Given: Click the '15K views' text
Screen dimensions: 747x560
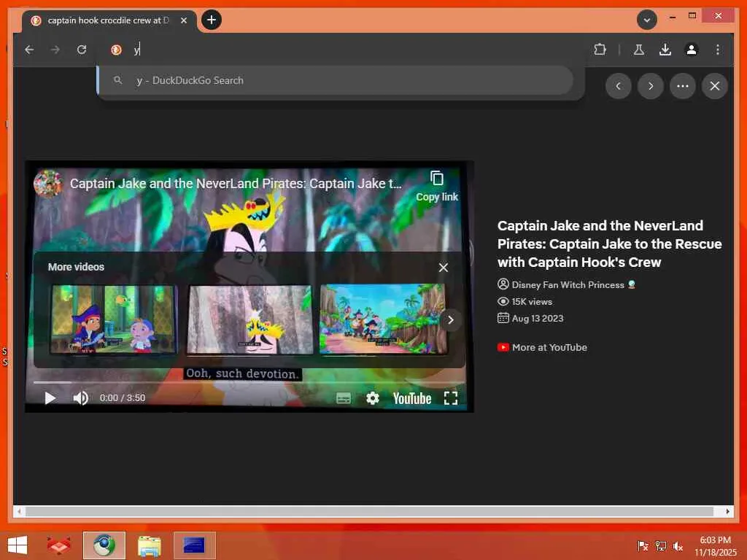Looking at the screenshot, I should (532, 301).
